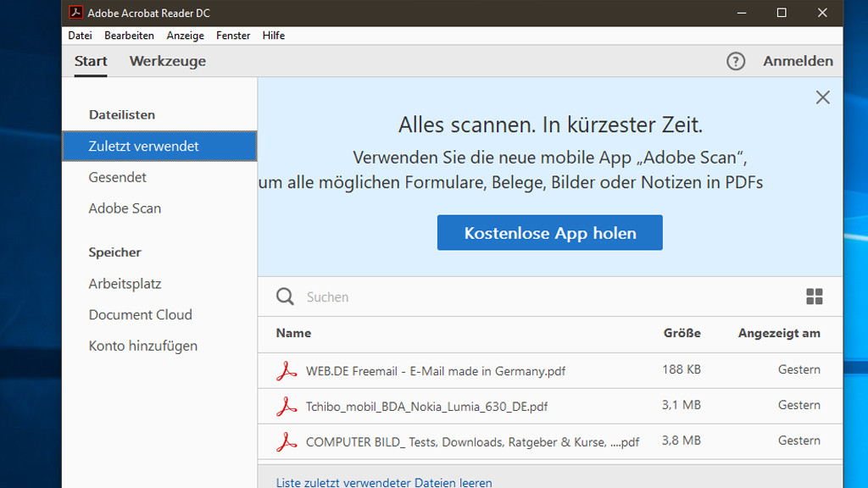Click Gestern date in the WEB.DE Freemail row

798,369
